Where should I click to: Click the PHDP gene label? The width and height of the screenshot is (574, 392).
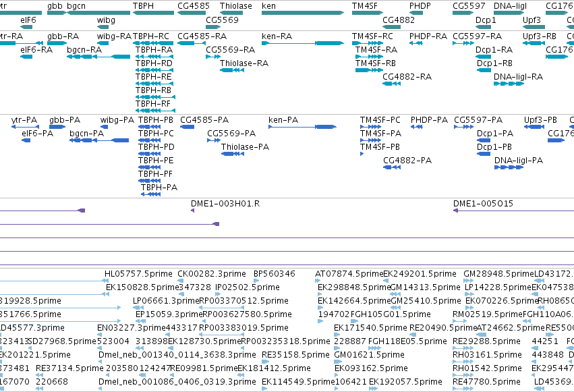(x=420, y=6)
